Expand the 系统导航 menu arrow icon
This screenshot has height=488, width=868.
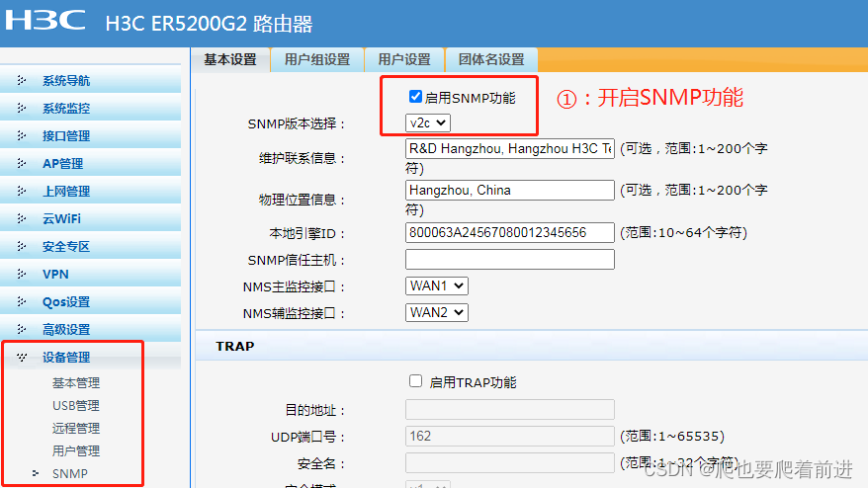[22, 80]
